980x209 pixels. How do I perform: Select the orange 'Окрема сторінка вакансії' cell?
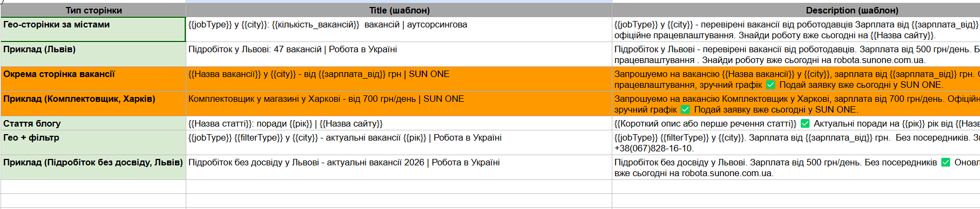coord(93,79)
